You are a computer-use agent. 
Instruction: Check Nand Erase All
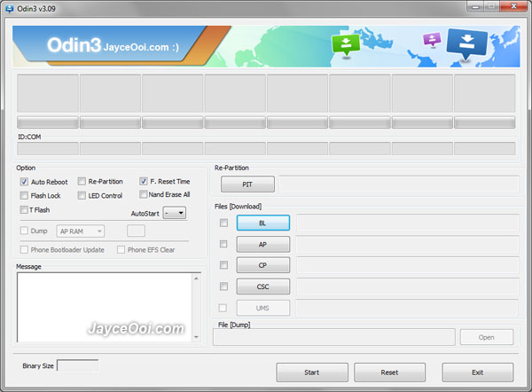[143, 194]
